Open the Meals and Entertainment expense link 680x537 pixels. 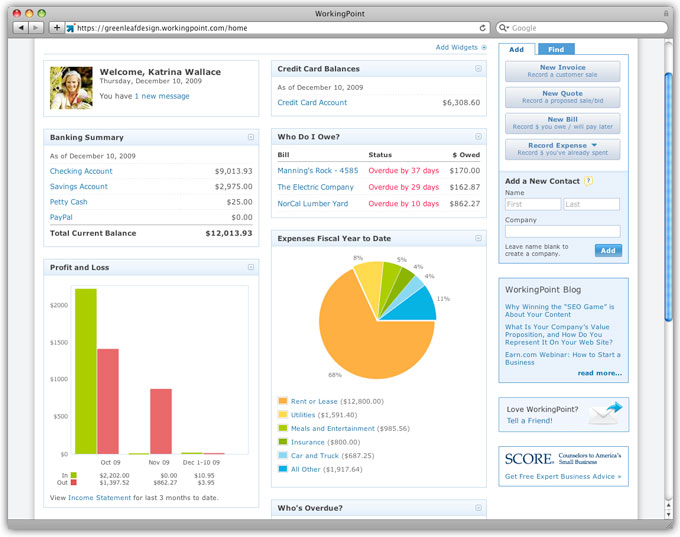333,428
